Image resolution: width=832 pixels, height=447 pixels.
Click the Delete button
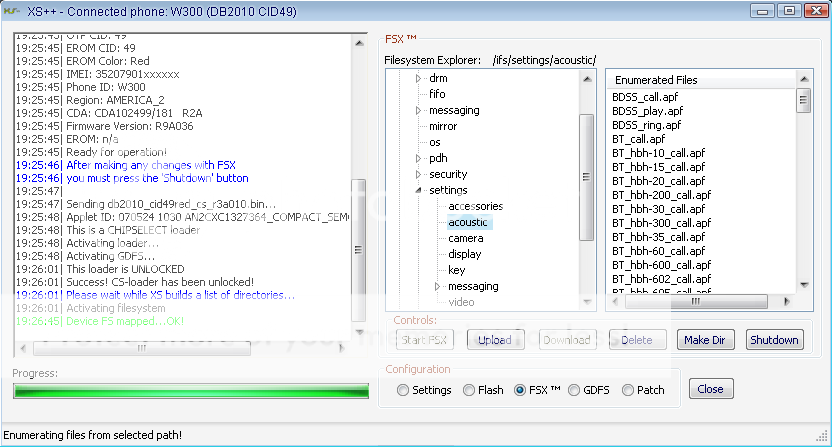coord(637,340)
